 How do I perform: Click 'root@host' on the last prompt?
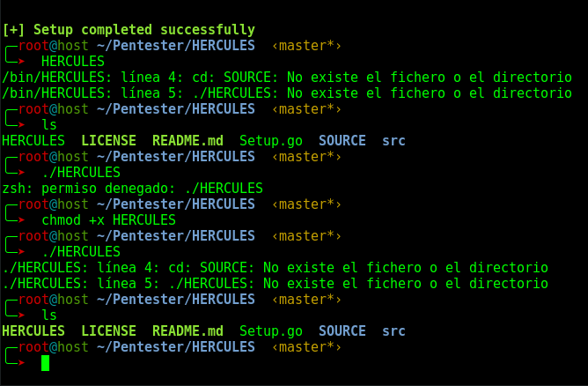click(53, 347)
